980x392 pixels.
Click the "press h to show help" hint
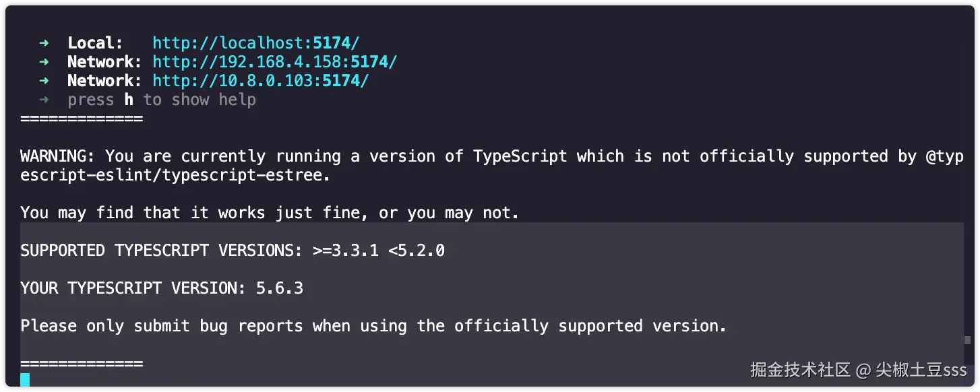tap(162, 100)
